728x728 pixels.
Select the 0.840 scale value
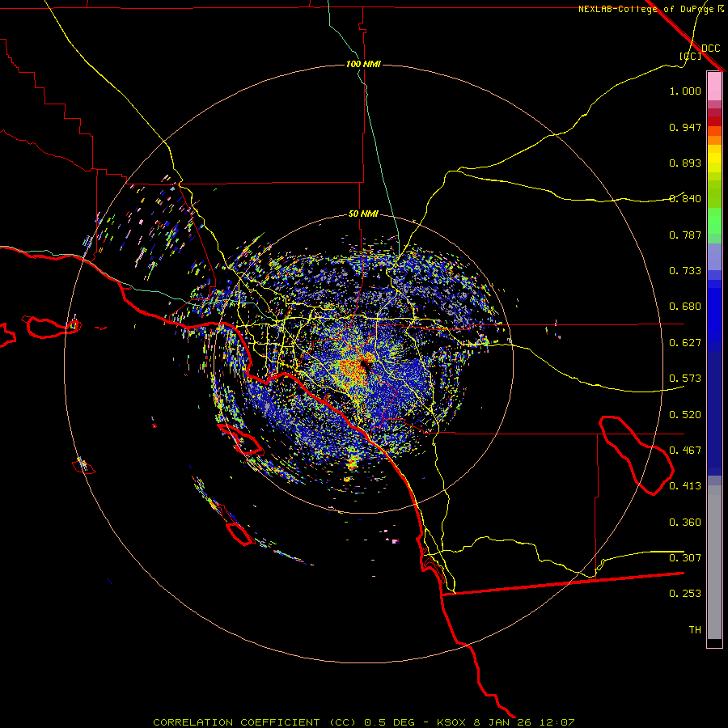685,199
